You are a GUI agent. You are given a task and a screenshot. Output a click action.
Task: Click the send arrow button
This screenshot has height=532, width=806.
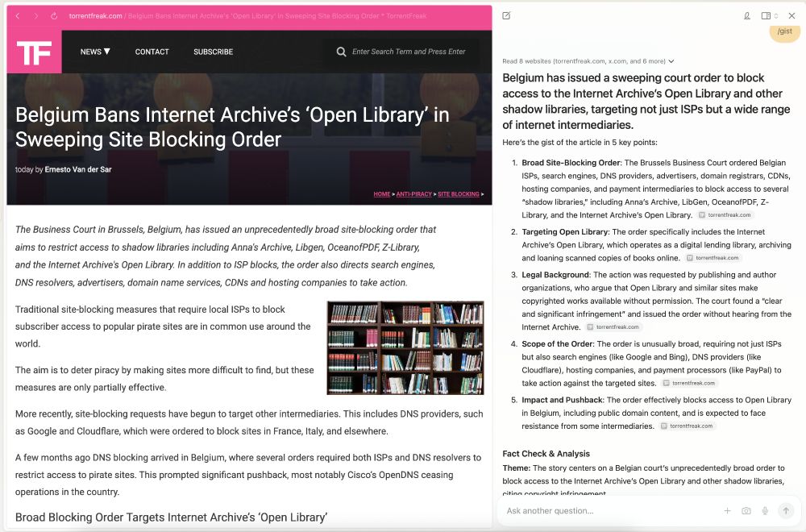(x=785, y=510)
